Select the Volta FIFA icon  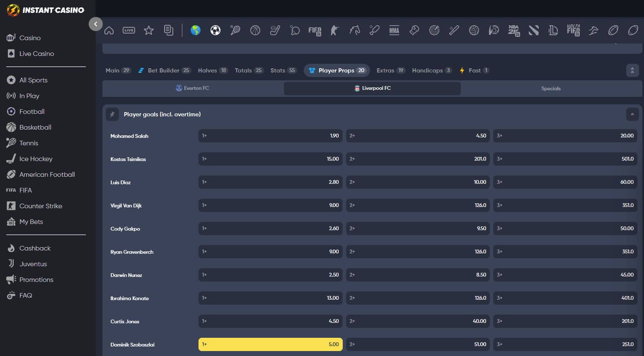[x=574, y=30]
